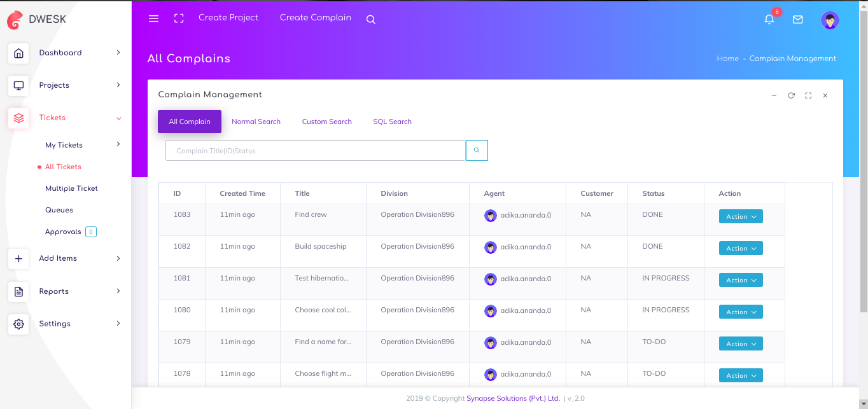Collapse the Tickets sidebar section
868x409 pixels.
(118, 118)
